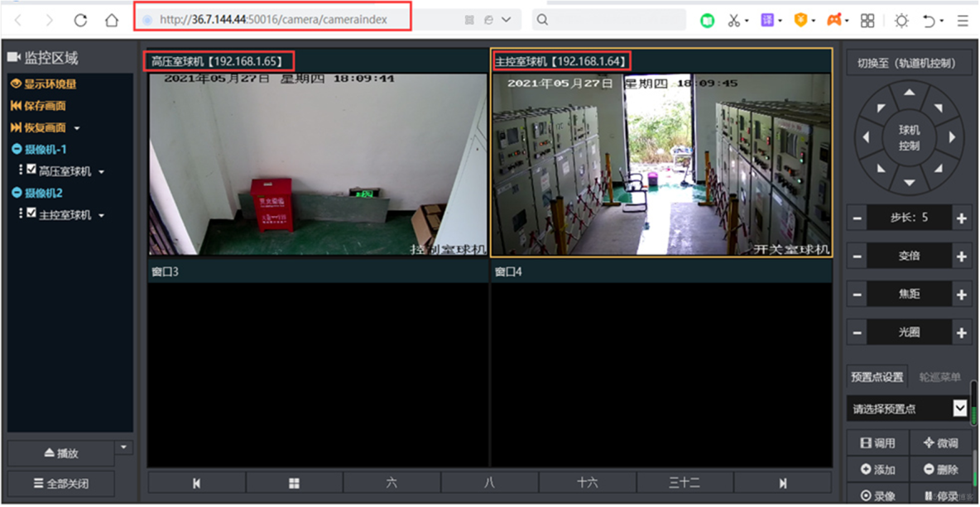Pan the dome camera right

point(953,137)
